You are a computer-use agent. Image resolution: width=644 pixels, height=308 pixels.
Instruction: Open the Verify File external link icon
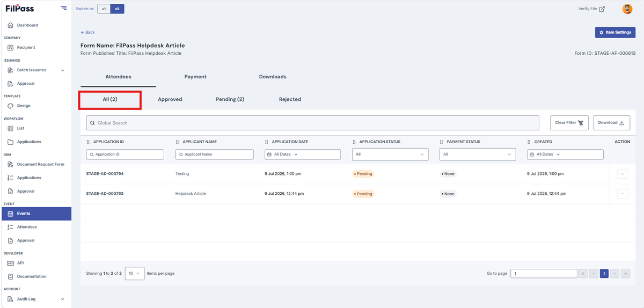pyautogui.click(x=602, y=9)
